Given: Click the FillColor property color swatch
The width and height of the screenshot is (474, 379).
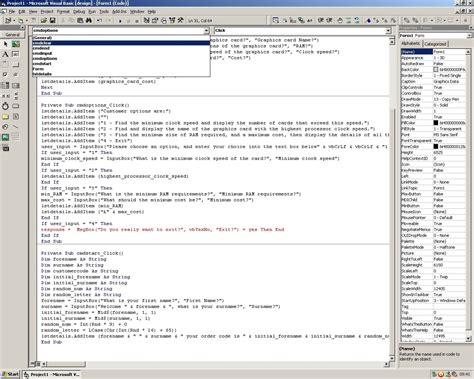Looking at the screenshot, I should pos(436,123).
